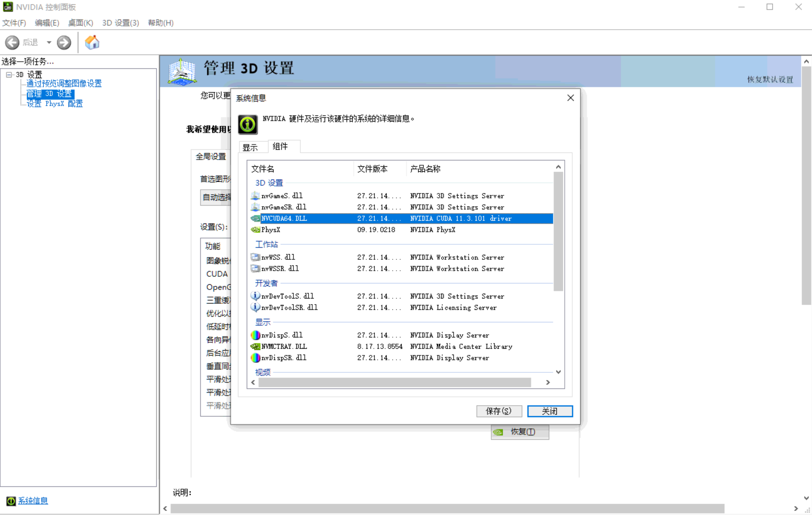The image size is (812, 515).
Task: Sort by the 文件版本 column header
Action: point(380,169)
